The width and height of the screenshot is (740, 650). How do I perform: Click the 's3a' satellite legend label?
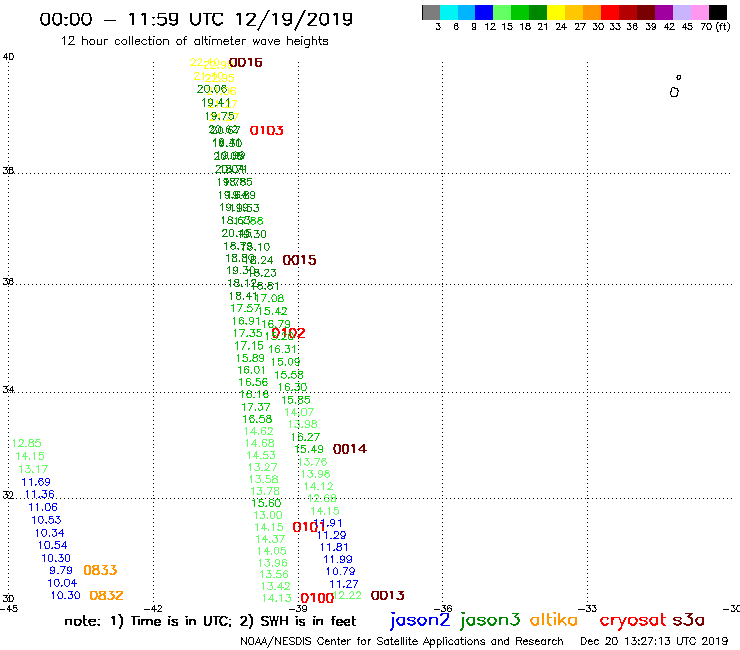pos(688,620)
